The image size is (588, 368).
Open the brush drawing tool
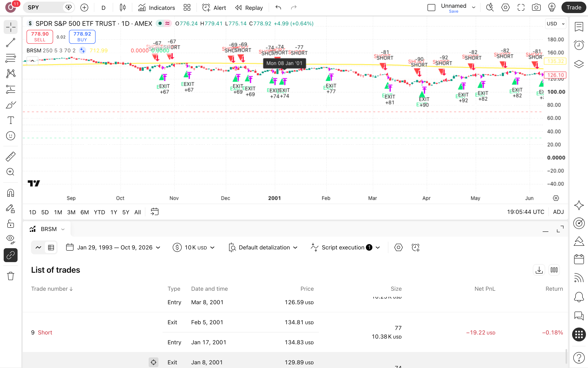click(x=10, y=105)
